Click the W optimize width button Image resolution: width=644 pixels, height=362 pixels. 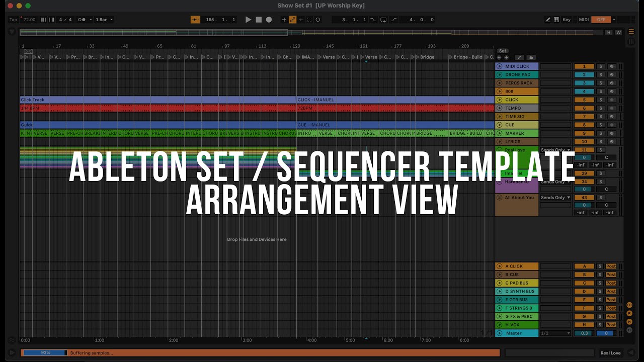click(618, 32)
